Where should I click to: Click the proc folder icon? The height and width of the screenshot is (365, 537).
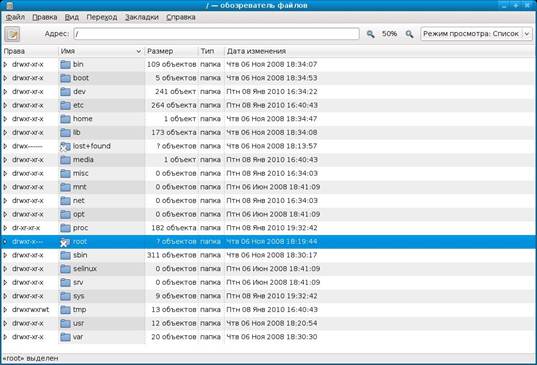point(65,228)
